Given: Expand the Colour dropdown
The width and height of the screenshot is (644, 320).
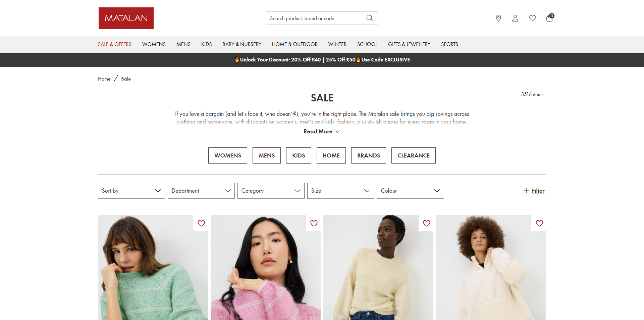Looking at the screenshot, I should [x=411, y=191].
